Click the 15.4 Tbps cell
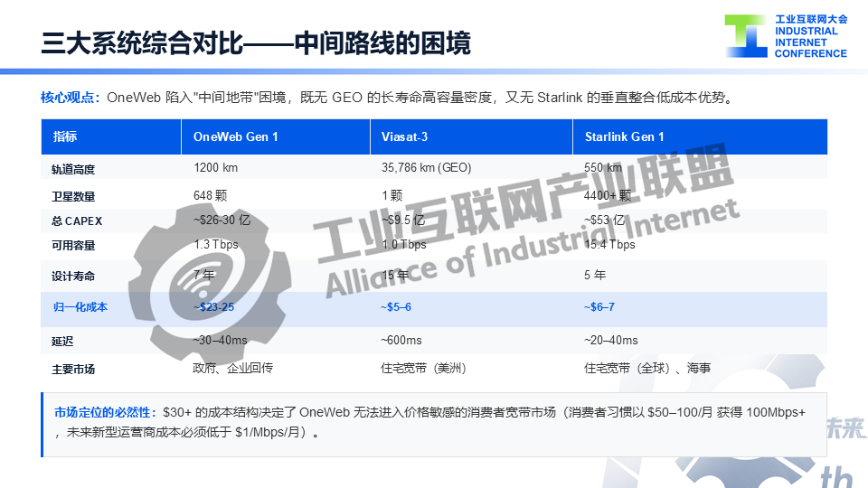 (x=609, y=244)
